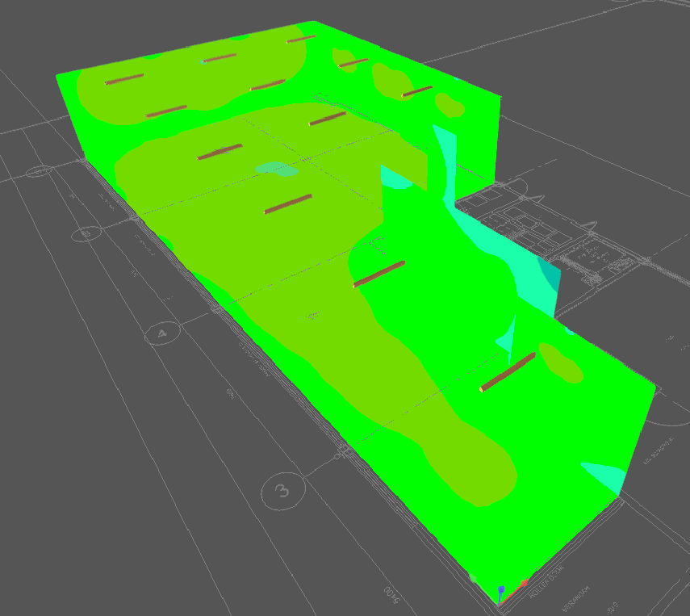
Task: Click the small cyan patch on the floor
Action: [276, 170]
